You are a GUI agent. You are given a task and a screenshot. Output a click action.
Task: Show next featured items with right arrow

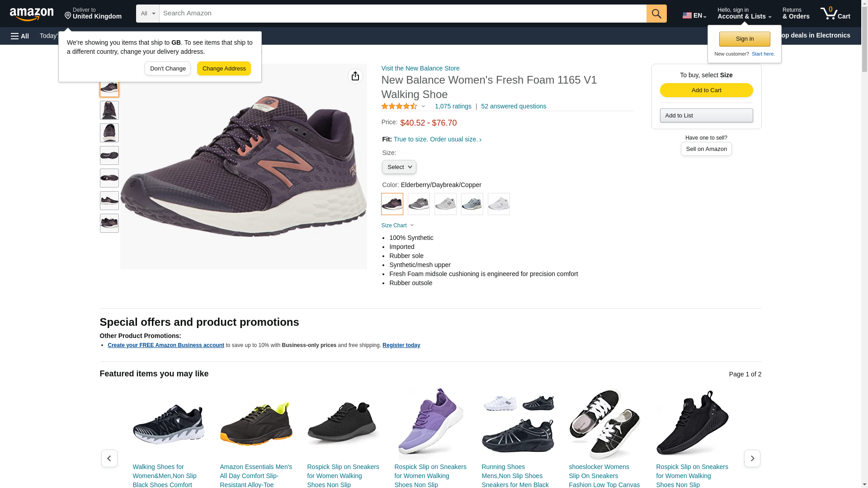[752, 458]
